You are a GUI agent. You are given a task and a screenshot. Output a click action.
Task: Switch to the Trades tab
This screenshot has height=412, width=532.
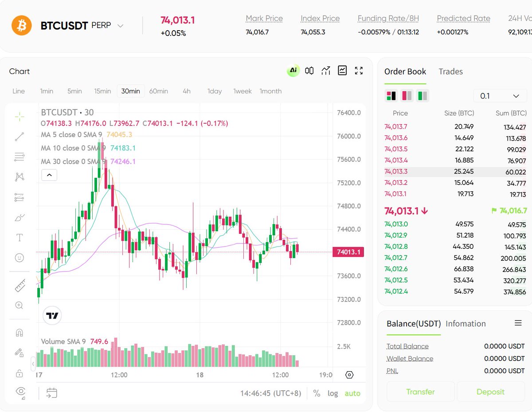(x=450, y=71)
